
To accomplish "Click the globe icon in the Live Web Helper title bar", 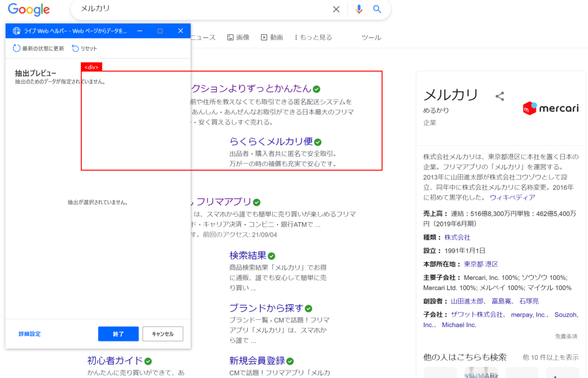I will tap(17, 31).
